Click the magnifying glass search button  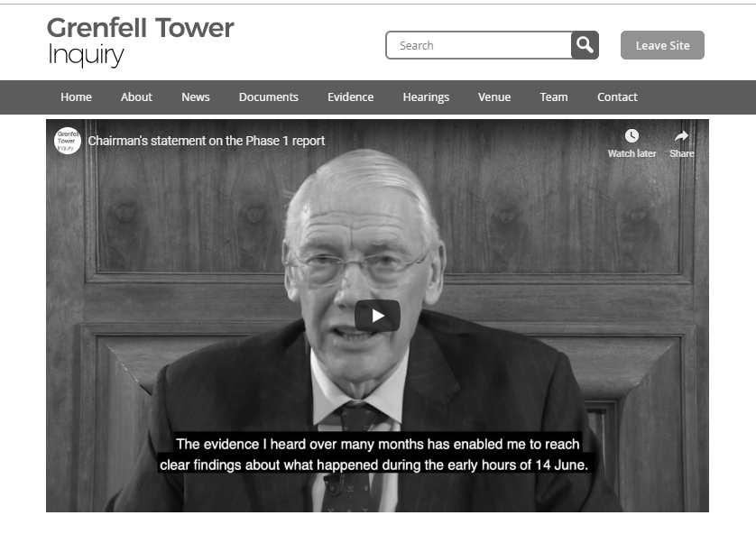(x=585, y=45)
